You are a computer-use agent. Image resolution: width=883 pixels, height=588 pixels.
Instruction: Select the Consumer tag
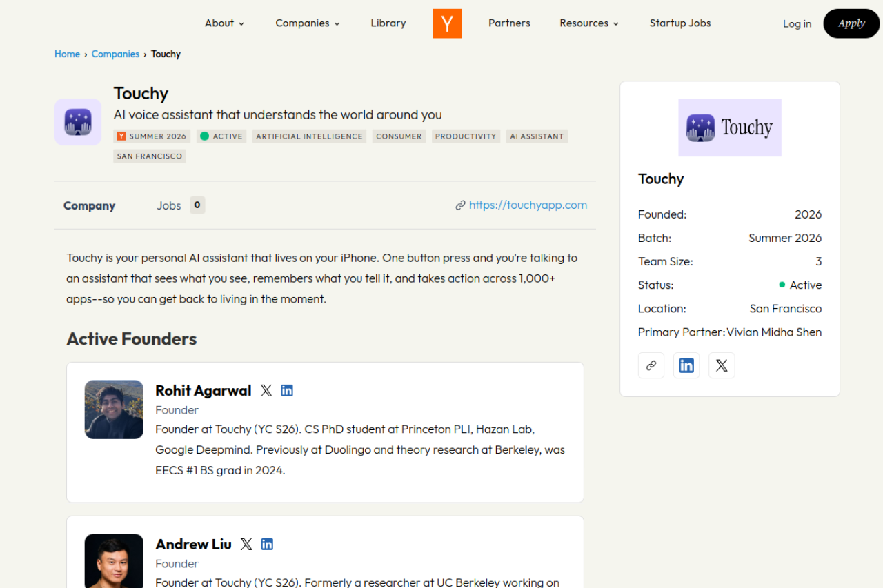[x=399, y=136]
